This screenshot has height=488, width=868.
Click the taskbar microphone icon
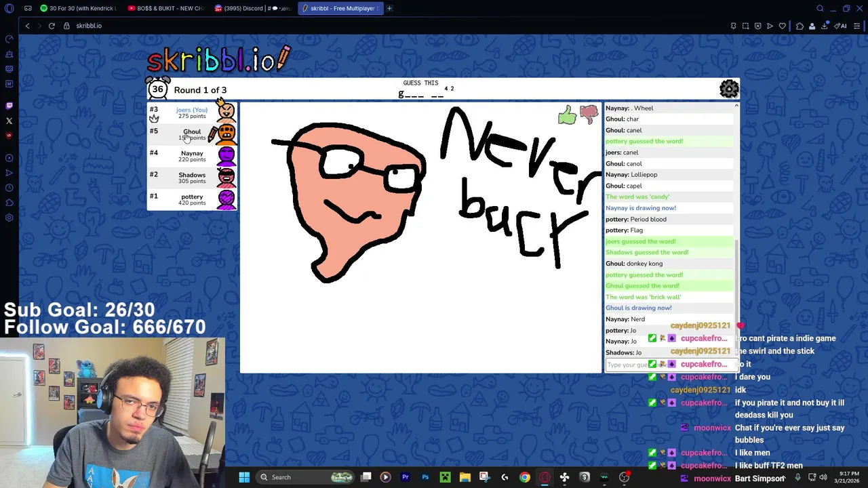click(797, 477)
